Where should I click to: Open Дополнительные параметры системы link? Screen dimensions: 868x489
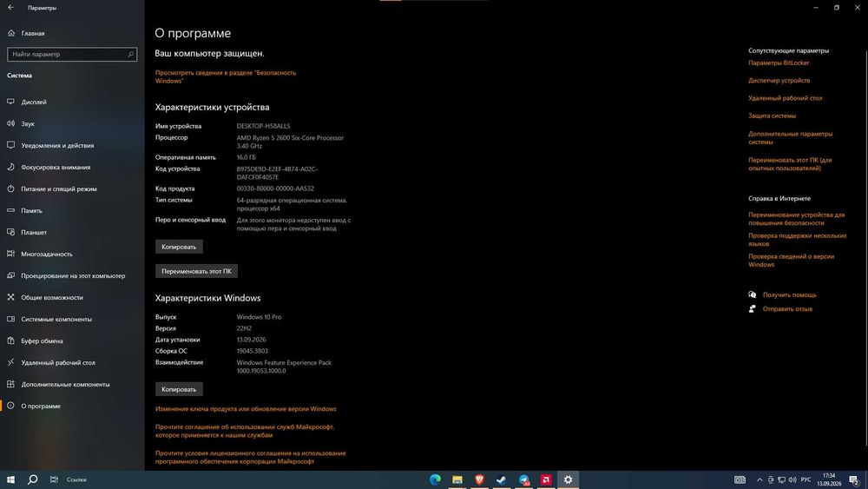pyautogui.click(x=790, y=138)
